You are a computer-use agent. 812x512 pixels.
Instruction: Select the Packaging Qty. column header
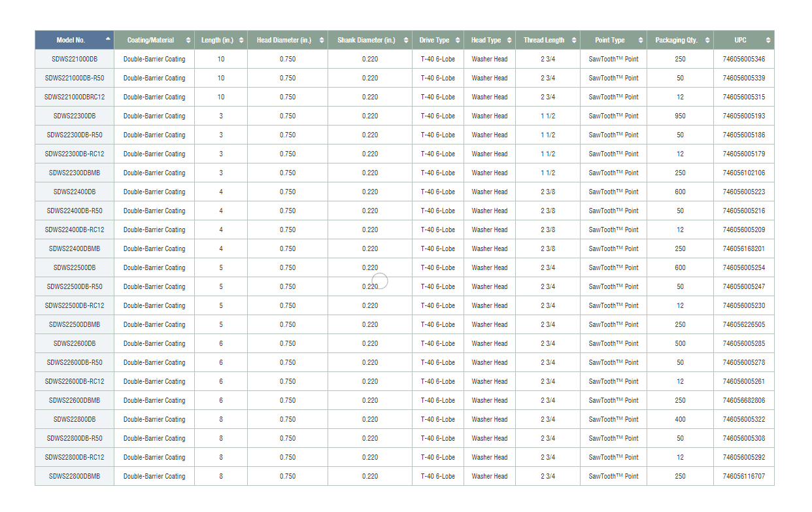pyautogui.click(x=676, y=40)
